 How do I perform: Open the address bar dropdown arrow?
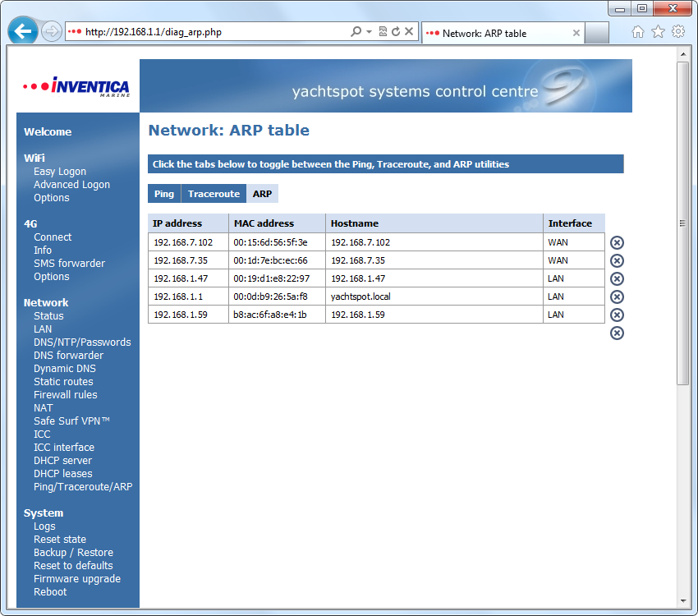[x=369, y=31]
